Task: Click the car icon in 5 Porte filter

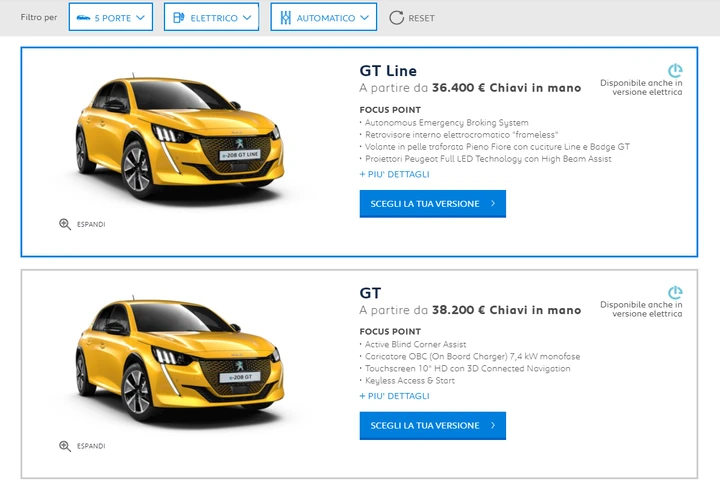Action: 83,18
